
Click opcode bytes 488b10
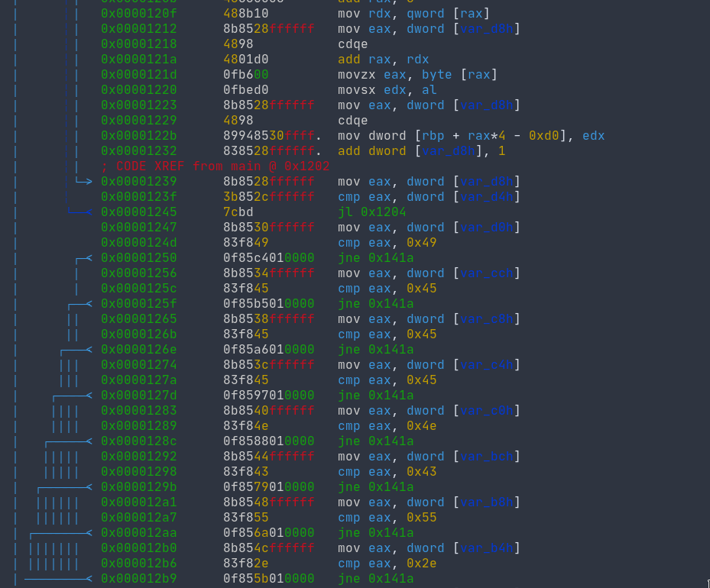[x=246, y=14]
